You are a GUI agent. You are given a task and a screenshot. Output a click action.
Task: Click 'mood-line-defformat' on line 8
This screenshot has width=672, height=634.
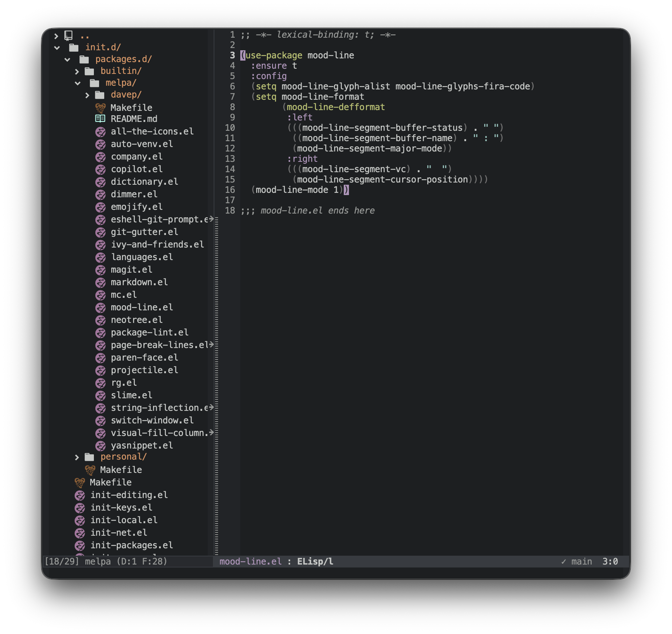click(336, 107)
